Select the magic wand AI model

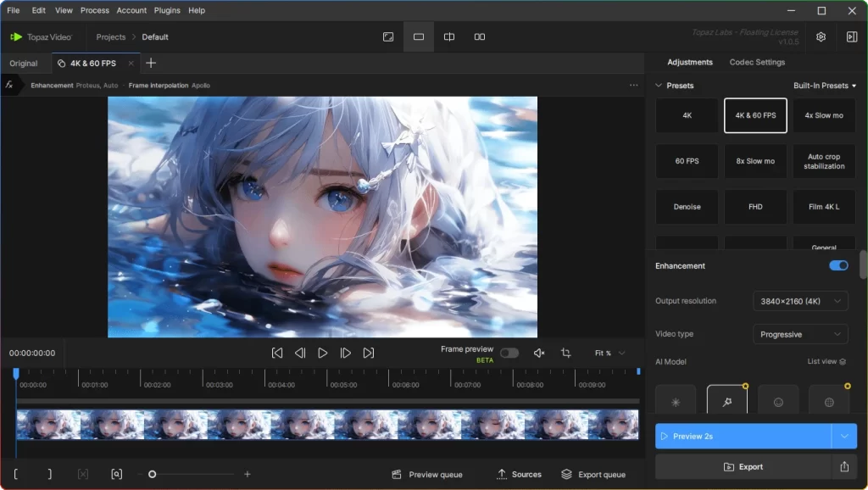click(726, 399)
